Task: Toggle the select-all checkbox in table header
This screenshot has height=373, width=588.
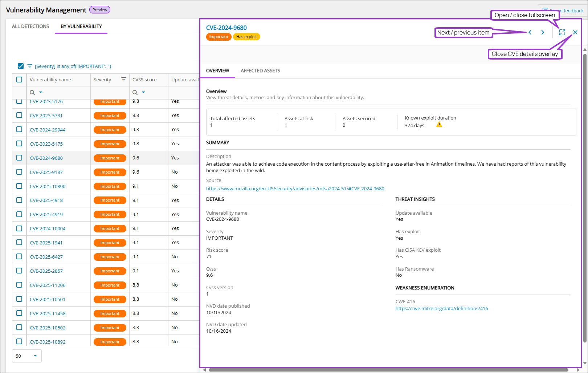Action: tap(19, 80)
